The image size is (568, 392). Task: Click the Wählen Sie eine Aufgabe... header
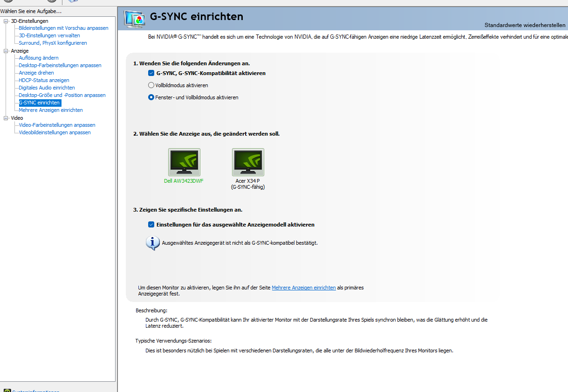[31, 11]
